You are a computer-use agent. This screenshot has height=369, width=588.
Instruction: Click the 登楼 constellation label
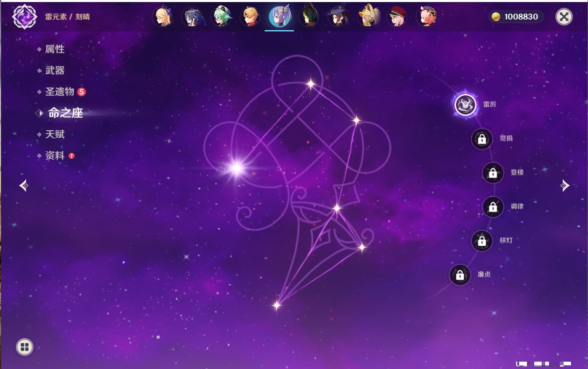[517, 172]
